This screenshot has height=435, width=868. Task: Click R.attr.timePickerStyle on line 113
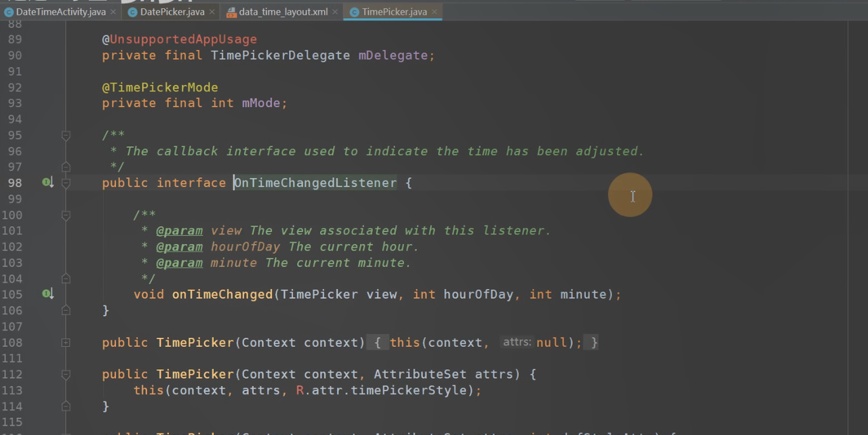click(x=382, y=390)
